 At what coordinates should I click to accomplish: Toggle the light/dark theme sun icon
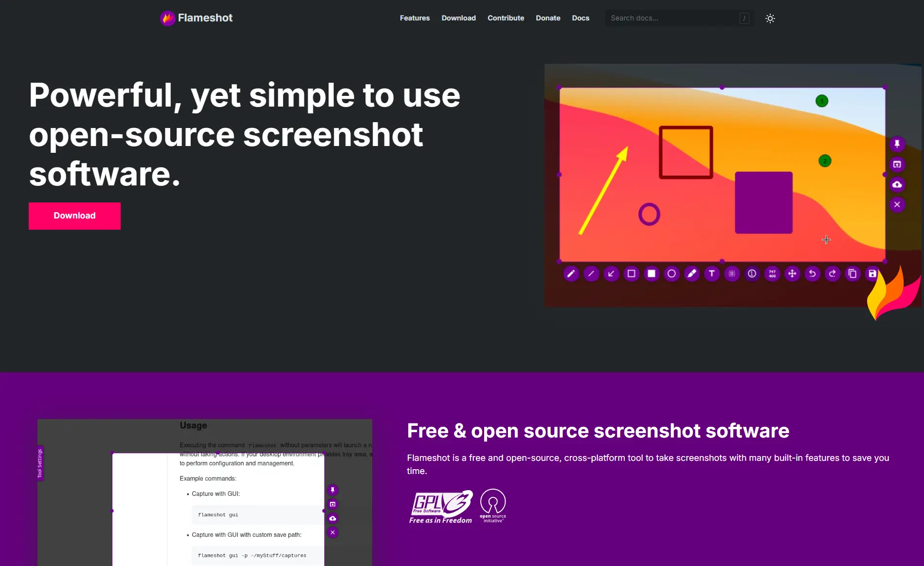click(x=770, y=18)
